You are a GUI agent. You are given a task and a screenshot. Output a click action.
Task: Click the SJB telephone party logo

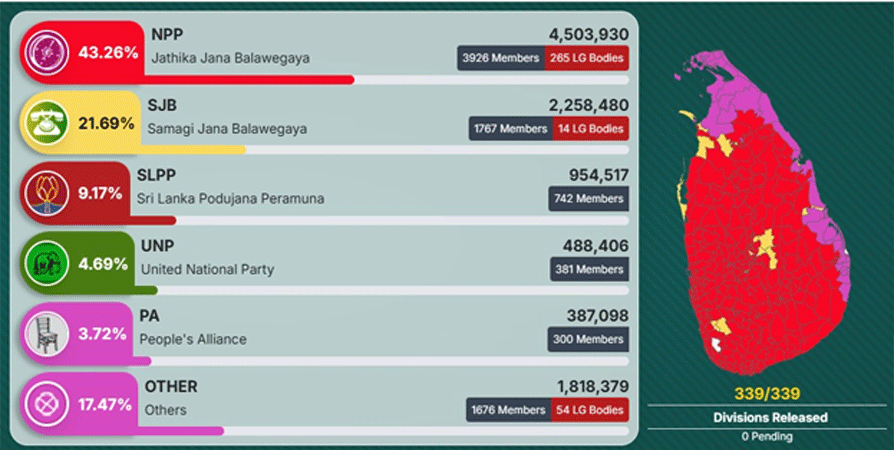[x=47, y=123]
